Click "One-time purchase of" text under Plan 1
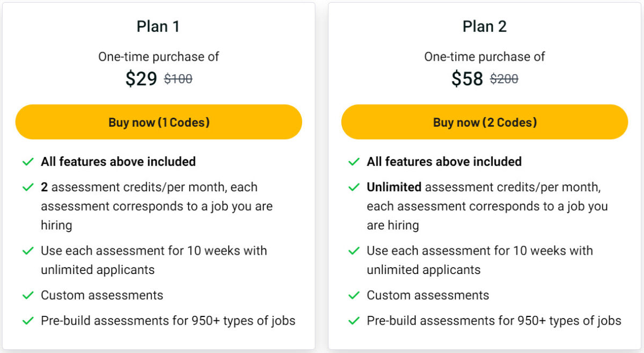Screen dimensions: 644x353 (x=158, y=56)
